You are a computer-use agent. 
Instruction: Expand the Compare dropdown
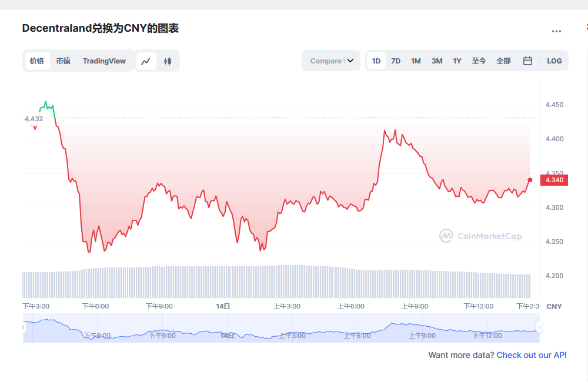pos(331,61)
